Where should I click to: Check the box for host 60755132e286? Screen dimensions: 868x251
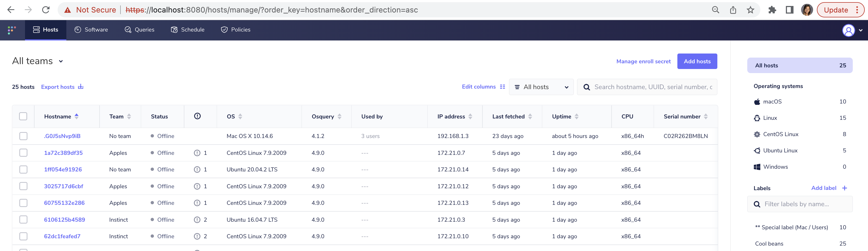(x=23, y=203)
